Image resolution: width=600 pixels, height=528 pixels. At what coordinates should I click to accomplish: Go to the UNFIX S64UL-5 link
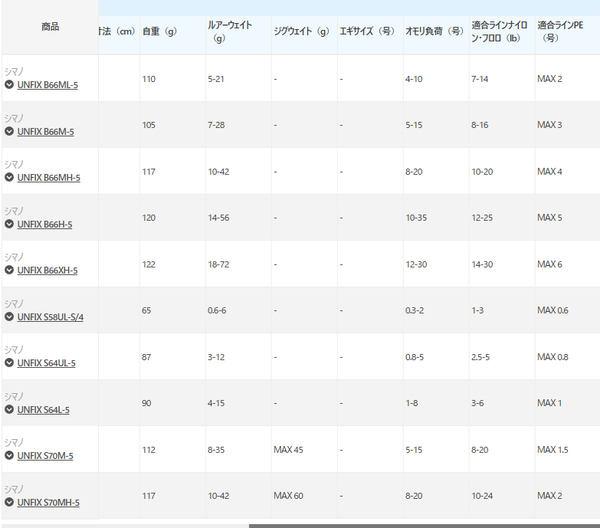click(x=46, y=363)
